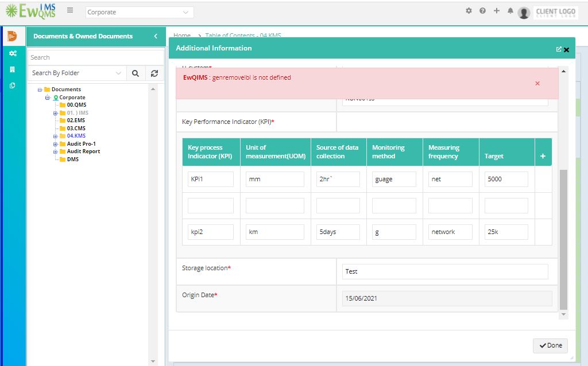Select the 03.CMS folder

[76, 128]
